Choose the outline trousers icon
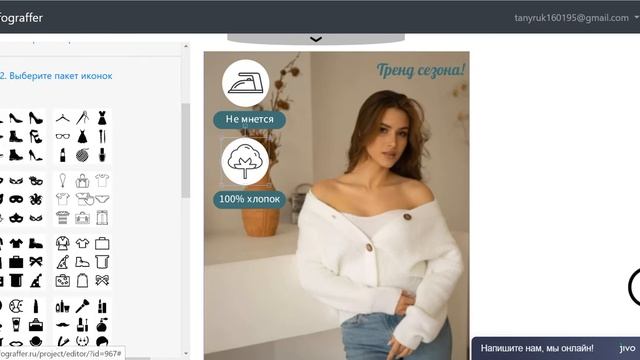The height and width of the screenshot is (360, 640). tap(102, 218)
